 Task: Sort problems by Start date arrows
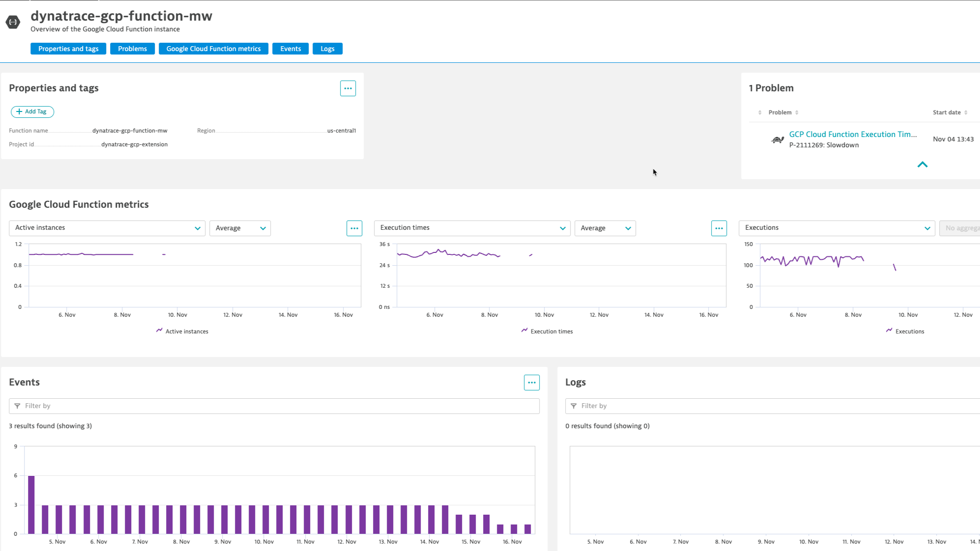[966, 112]
